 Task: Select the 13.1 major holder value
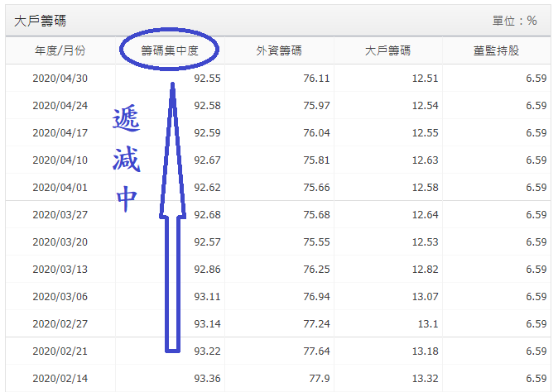tap(428, 323)
